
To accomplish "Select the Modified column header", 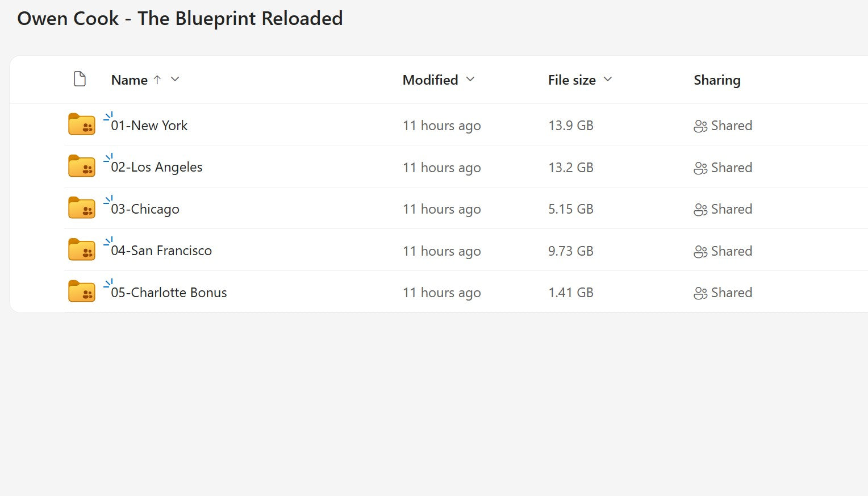I will click(x=430, y=80).
